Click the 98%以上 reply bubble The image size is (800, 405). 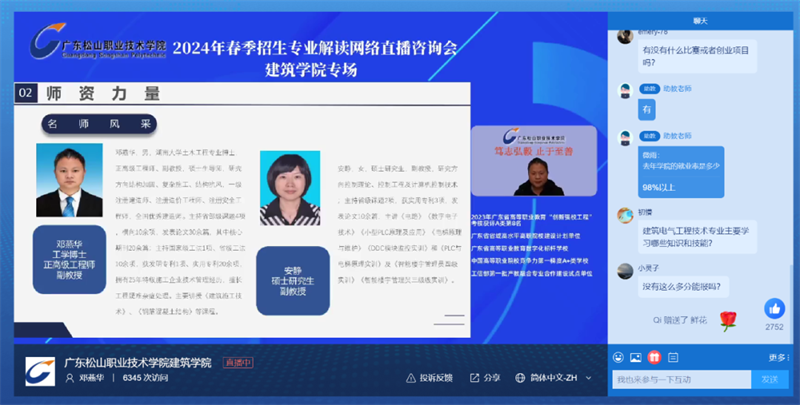(x=681, y=172)
